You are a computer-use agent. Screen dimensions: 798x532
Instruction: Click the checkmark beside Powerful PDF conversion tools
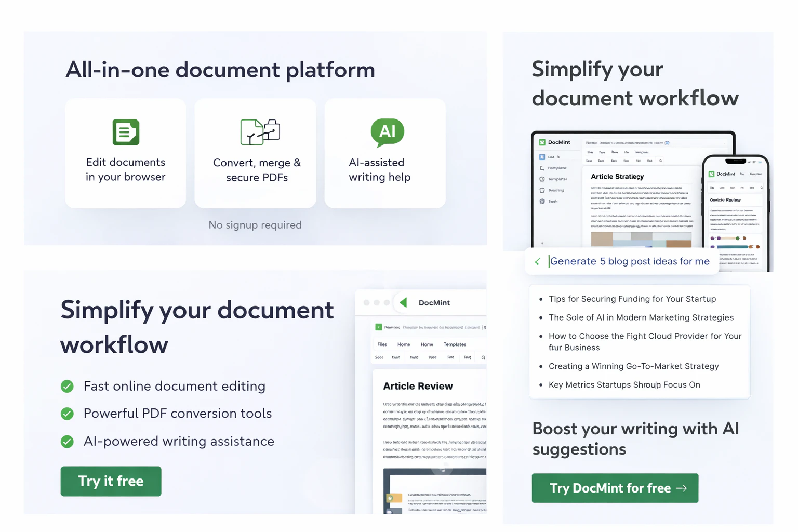pos(67,414)
